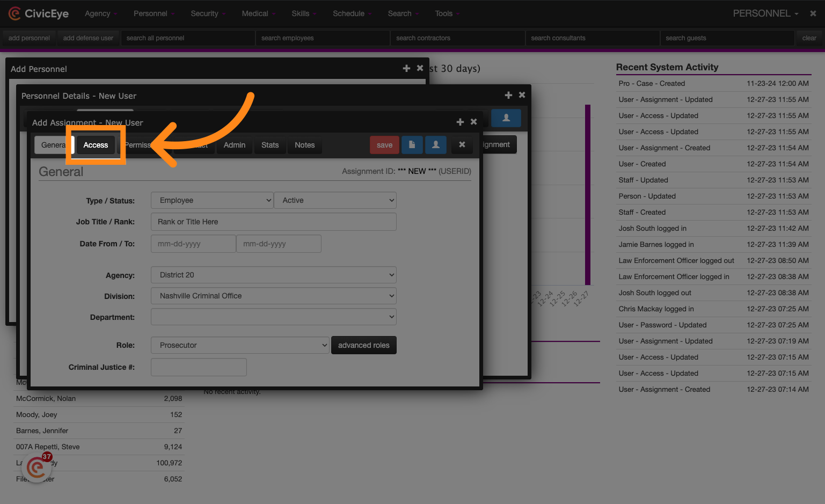The width and height of the screenshot is (825, 504).
Task: Select Josh South logged in entry
Action: click(713, 228)
